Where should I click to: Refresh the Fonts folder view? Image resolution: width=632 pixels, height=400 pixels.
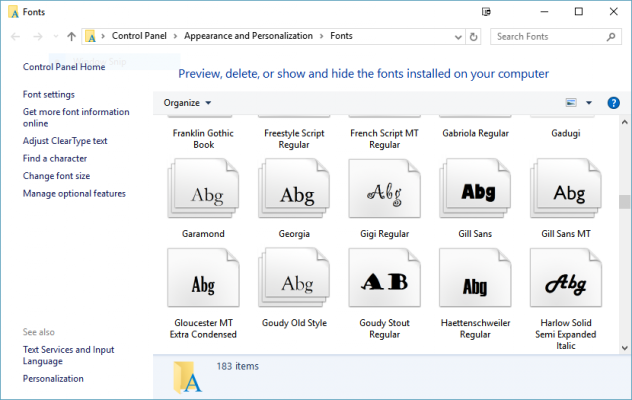point(474,37)
